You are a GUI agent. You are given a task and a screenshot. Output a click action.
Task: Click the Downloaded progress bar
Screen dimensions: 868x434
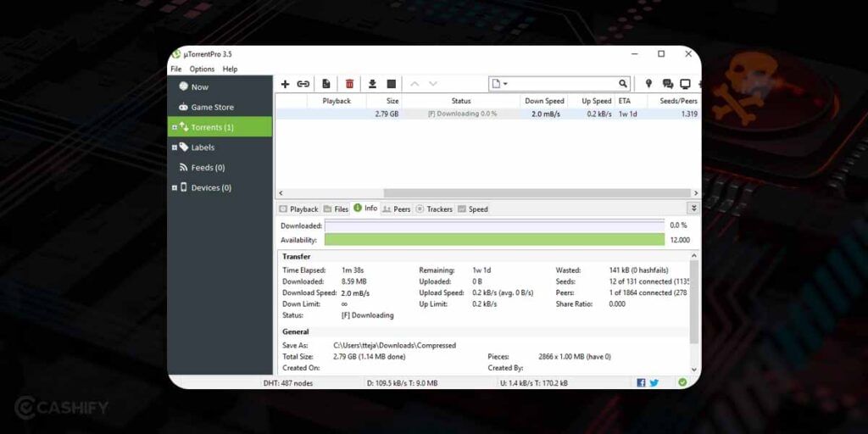point(494,225)
